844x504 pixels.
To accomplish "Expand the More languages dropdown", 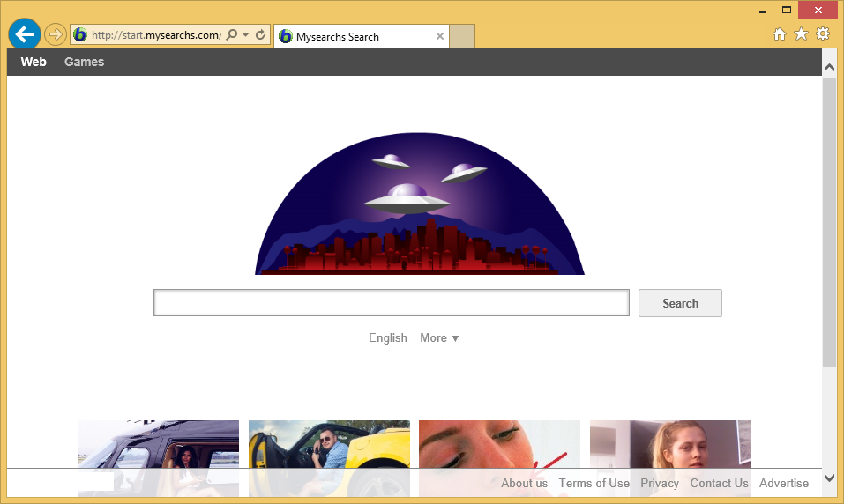I will [x=439, y=337].
